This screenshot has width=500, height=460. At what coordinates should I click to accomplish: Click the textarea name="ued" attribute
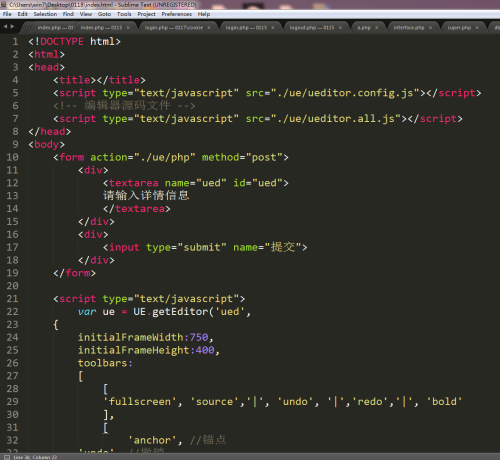pyautogui.click(x=196, y=183)
